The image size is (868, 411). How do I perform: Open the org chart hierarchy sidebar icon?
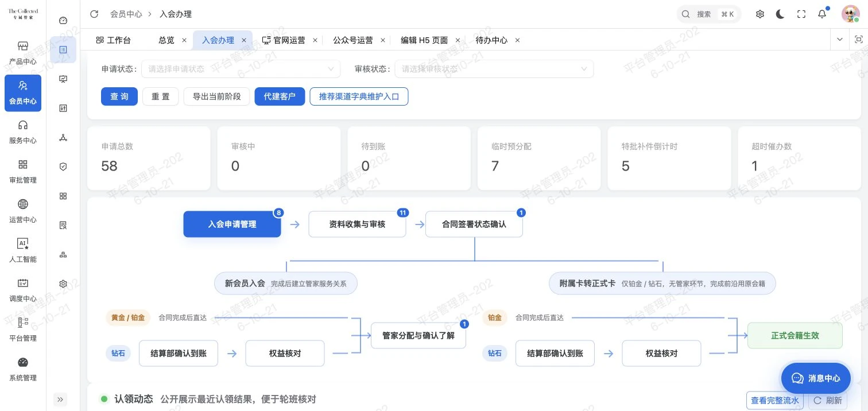(63, 255)
